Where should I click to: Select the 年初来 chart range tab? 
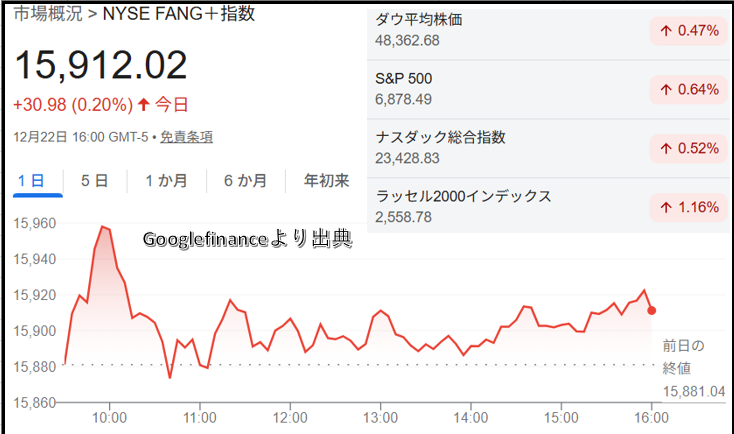click(326, 181)
